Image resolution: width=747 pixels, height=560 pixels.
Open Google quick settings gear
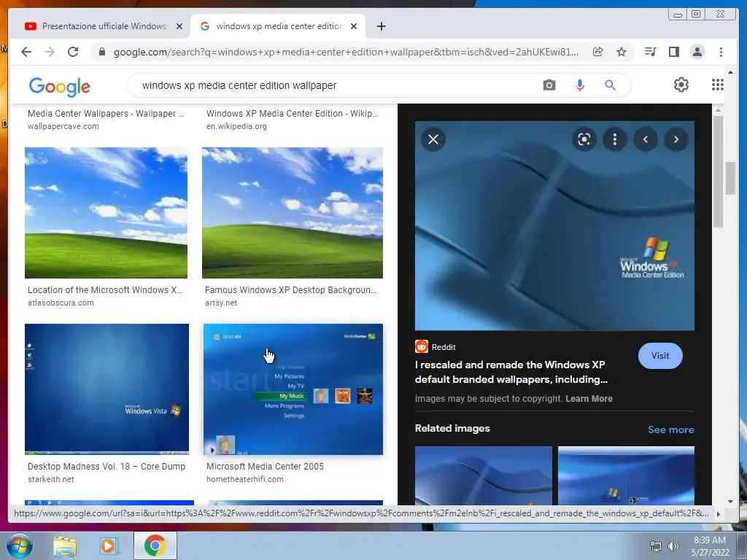click(681, 85)
